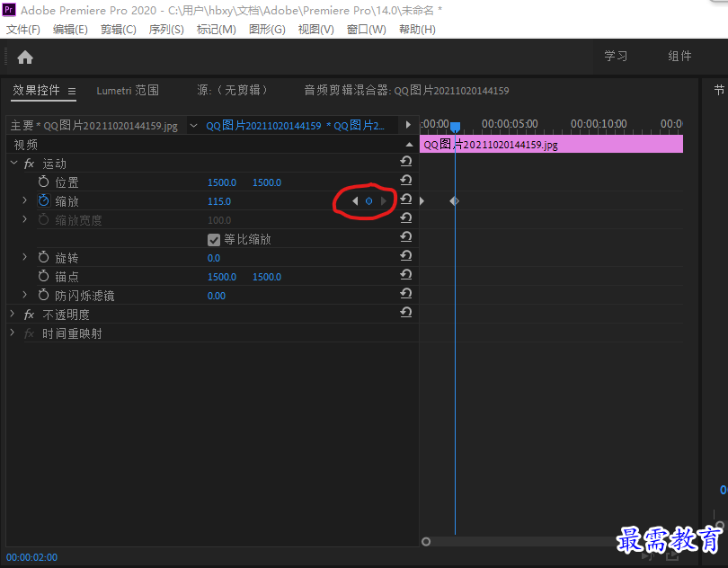Click the 缩放 value 115.0
Viewport: 728px width, 568px height.
[219, 201]
